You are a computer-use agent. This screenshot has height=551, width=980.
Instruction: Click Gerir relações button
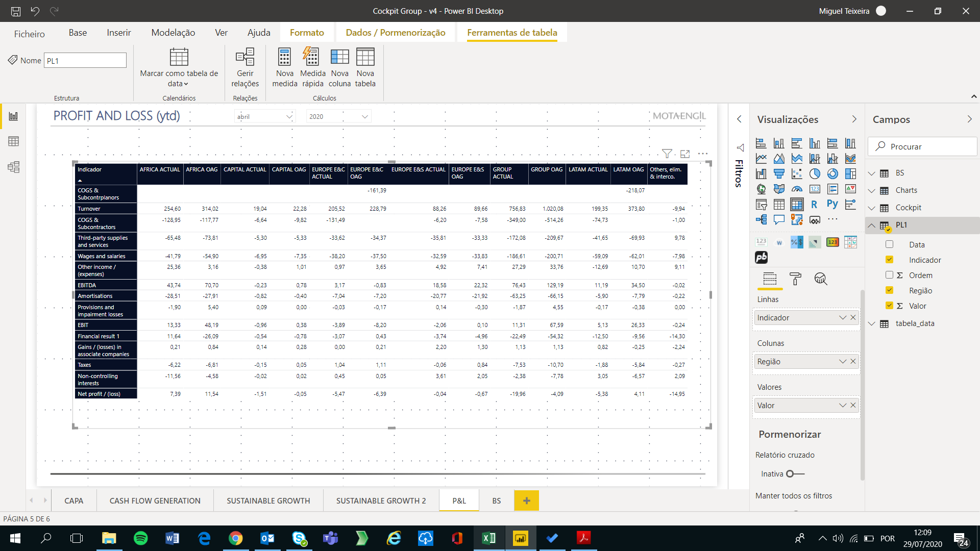(x=245, y=68)
